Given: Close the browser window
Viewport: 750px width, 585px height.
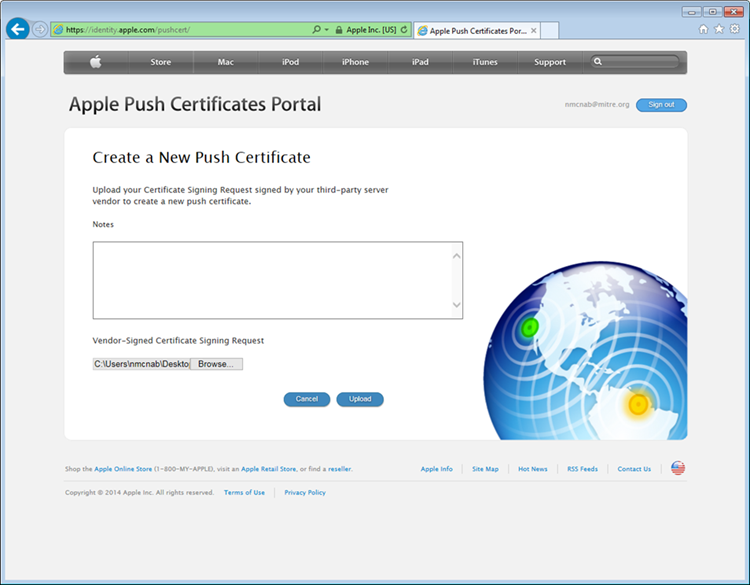Looking at the screenshot, I should pyautogui.click(x=734, y=12).
